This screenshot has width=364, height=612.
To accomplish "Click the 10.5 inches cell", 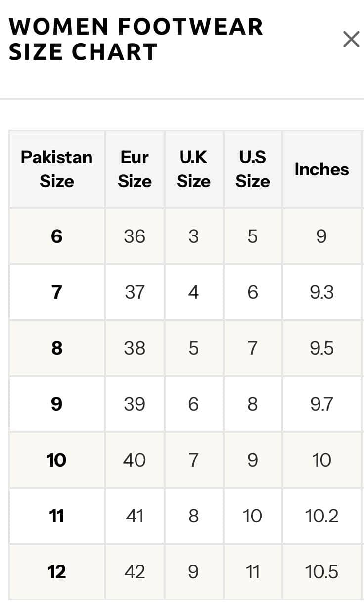I will tap(321, 572).
